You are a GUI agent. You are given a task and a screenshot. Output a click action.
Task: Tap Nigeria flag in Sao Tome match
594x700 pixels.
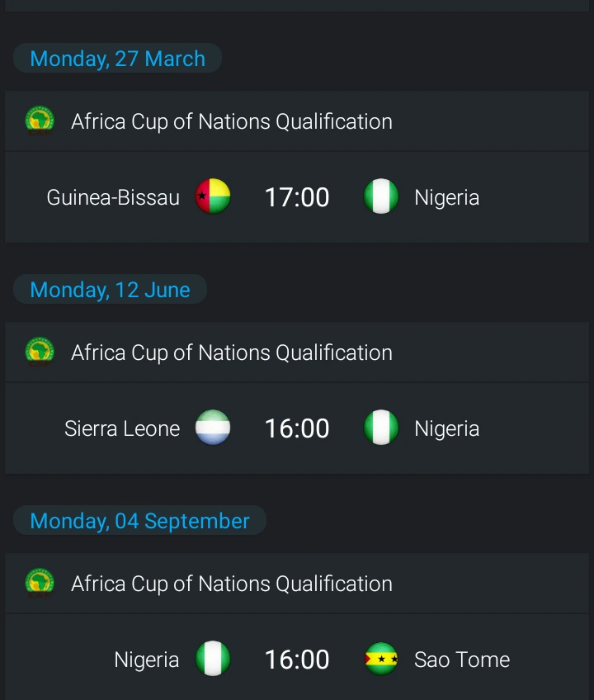click(x=213, y=659)
